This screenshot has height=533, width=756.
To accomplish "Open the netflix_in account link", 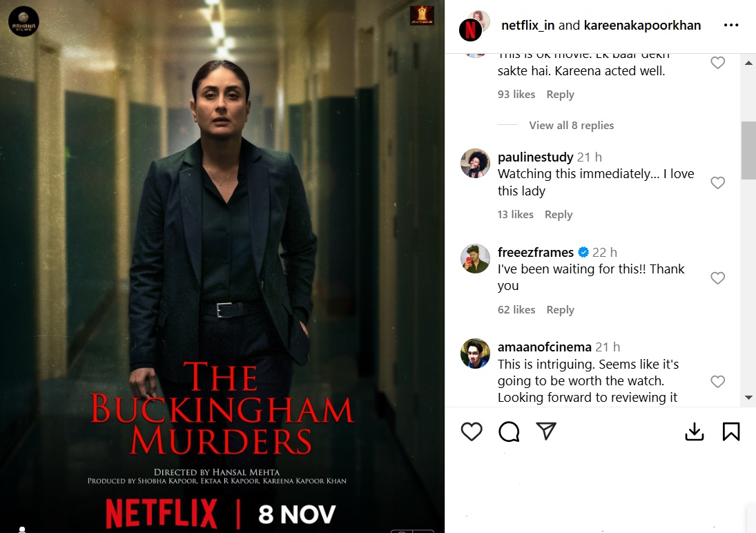I will click(527, 25).
